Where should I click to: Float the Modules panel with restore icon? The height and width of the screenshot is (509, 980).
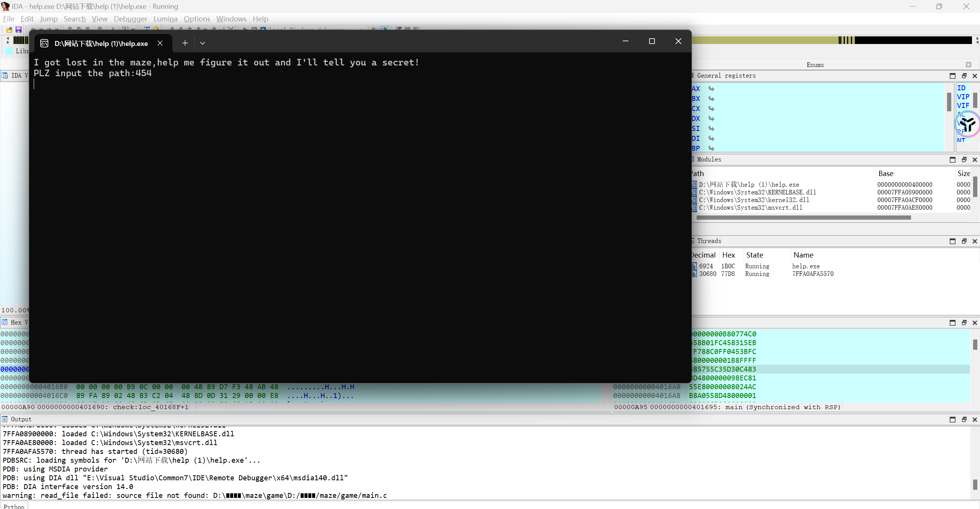click(964, 160)
